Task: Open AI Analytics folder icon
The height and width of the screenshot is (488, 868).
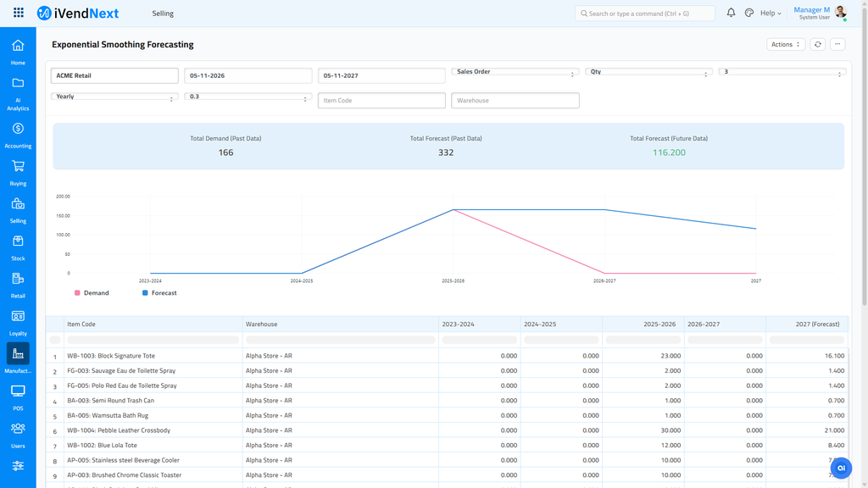Action: pos(18,83)
